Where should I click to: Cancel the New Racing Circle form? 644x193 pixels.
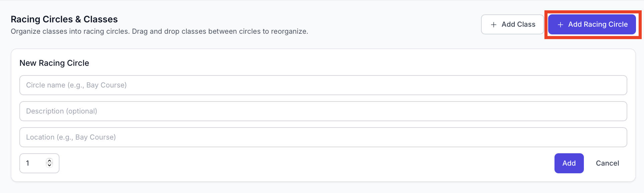(607, 163)
